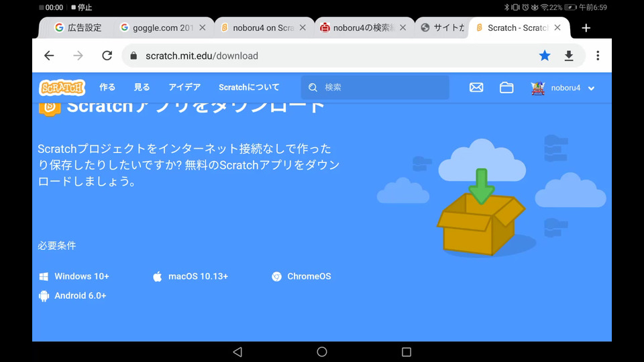
Task: Tap the Android home circle button
Action: pyautogui.click(x=322, y=352)
